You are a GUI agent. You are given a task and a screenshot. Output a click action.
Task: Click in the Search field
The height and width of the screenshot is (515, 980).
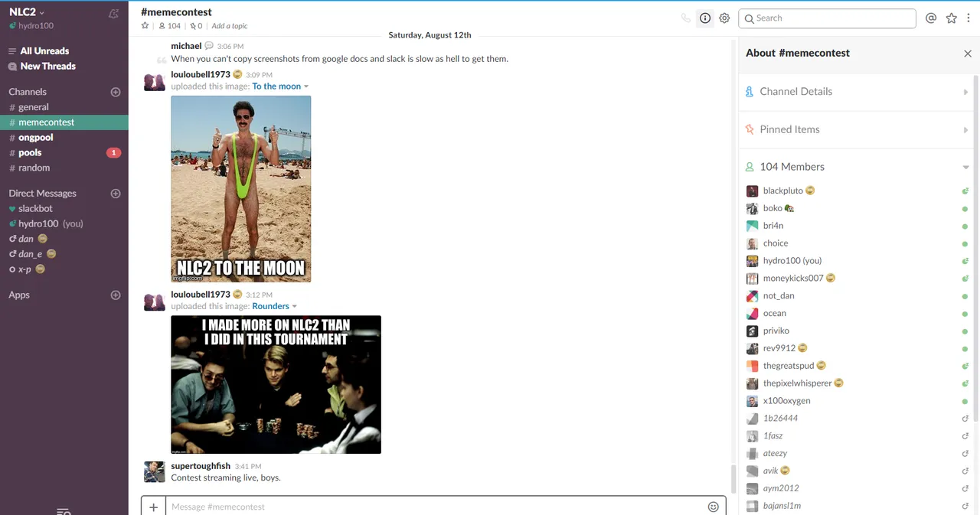point(827,18)
